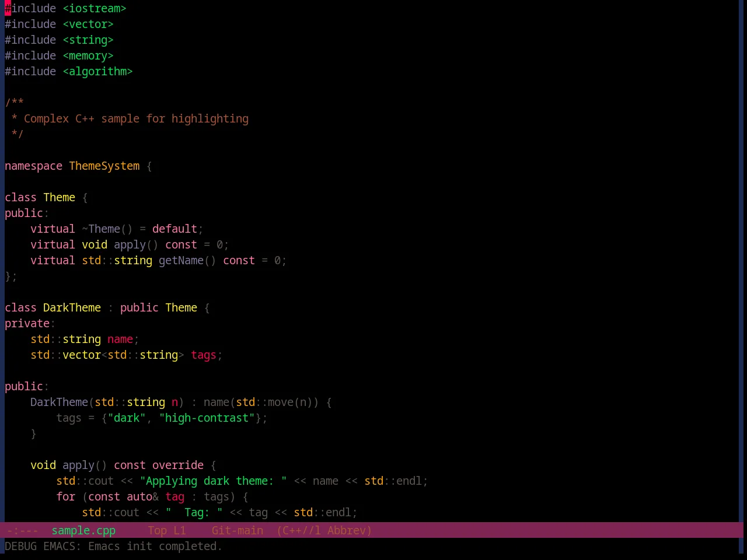Click the Git-main indicator in mode line
The height and width of the screenshot is (560, 747).
[238, 530]
